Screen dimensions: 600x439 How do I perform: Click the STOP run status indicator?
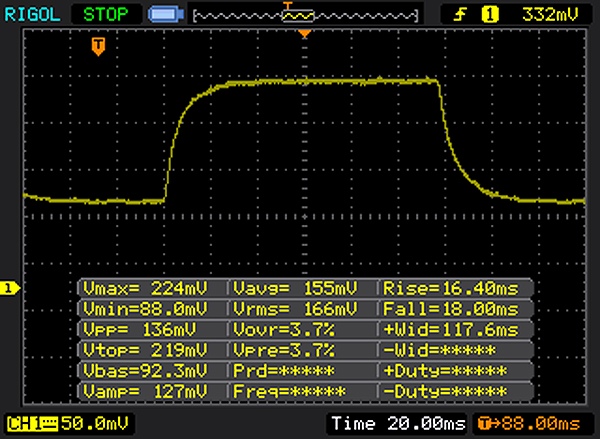point(106,15)
